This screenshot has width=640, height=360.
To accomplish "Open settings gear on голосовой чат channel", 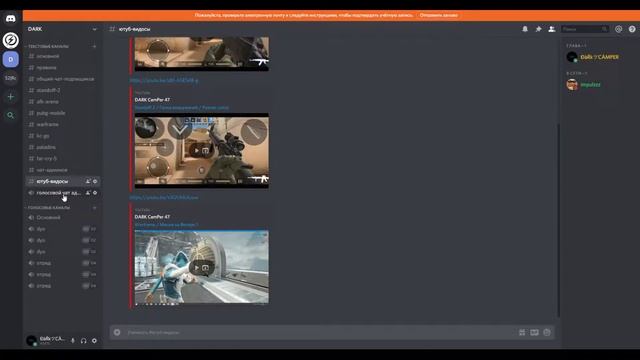I will pos(95,193).
